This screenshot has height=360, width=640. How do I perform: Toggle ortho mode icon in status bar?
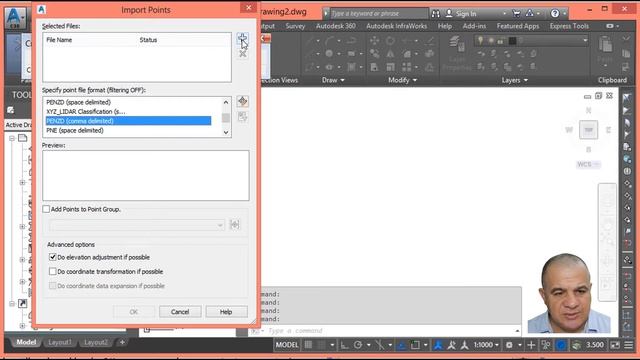pyautogui.click(x=344, y=345)
